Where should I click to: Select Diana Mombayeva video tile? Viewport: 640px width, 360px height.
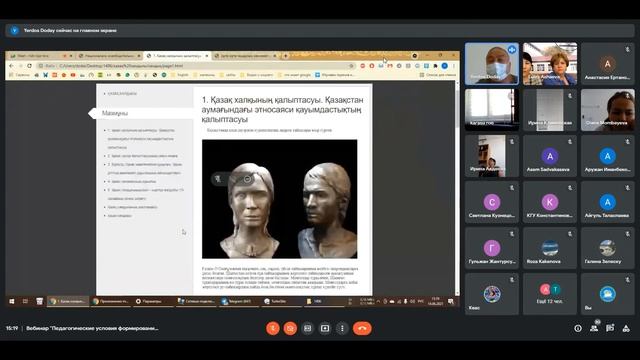point(607,110)
